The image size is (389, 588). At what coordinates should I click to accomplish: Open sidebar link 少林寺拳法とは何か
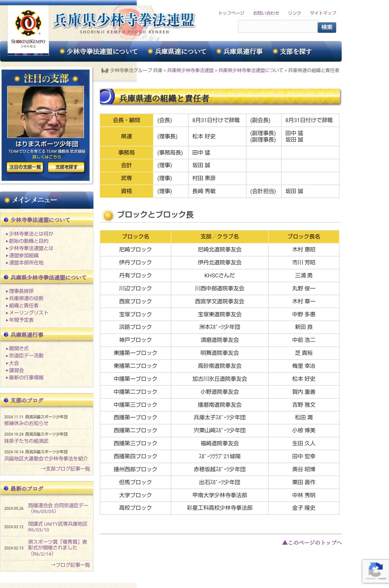tap(31, 234)
